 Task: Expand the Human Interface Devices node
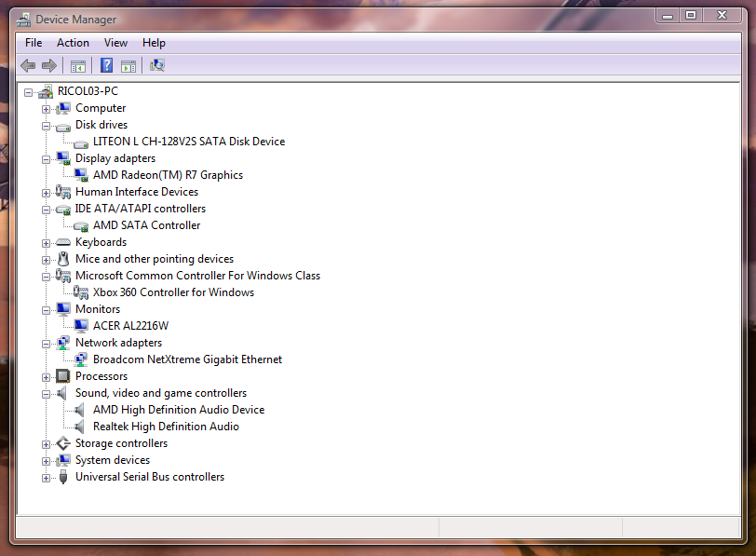pos(47,193)
